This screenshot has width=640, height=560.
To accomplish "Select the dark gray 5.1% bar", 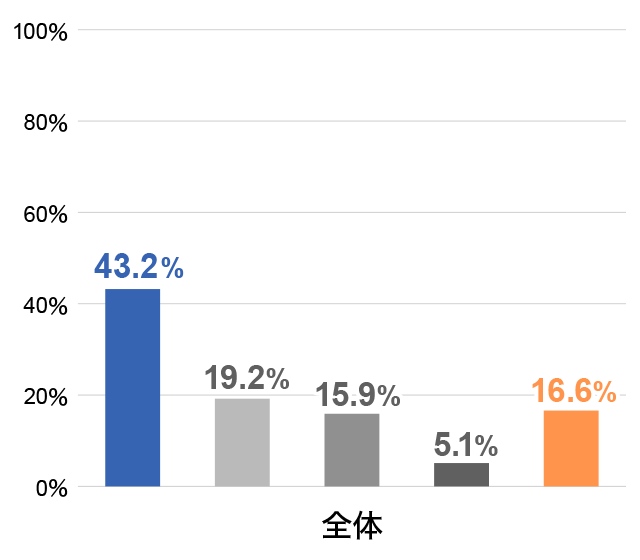I will pyautogui.click(x=462, y=475).
